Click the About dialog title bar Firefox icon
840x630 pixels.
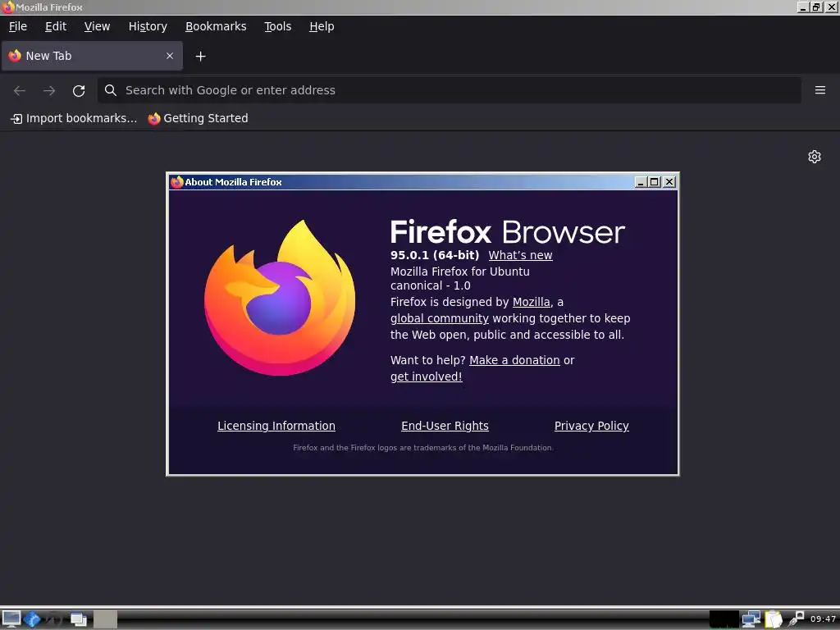[177, 182]
